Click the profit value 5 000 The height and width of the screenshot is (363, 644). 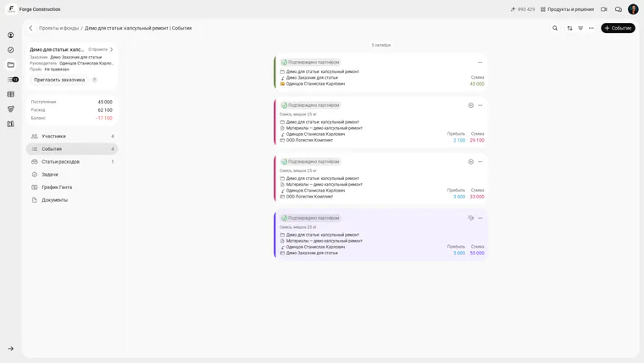tap(459, 253)
